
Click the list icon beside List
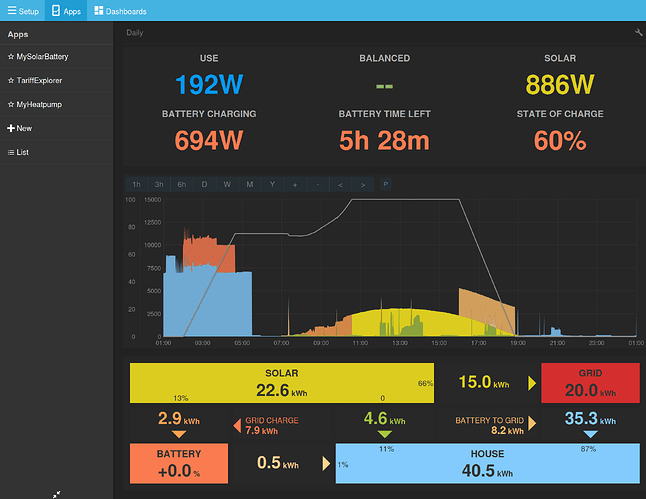tap(11, 152)
